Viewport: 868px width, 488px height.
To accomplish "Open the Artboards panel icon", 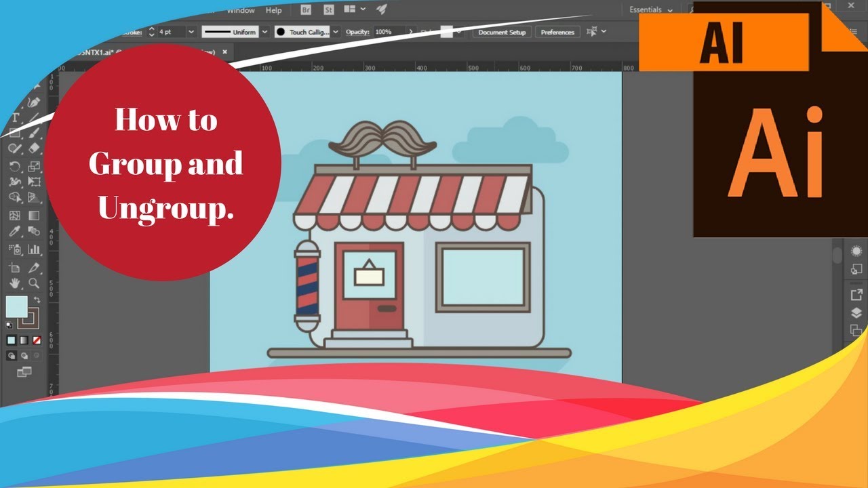I will pos(856,330).
